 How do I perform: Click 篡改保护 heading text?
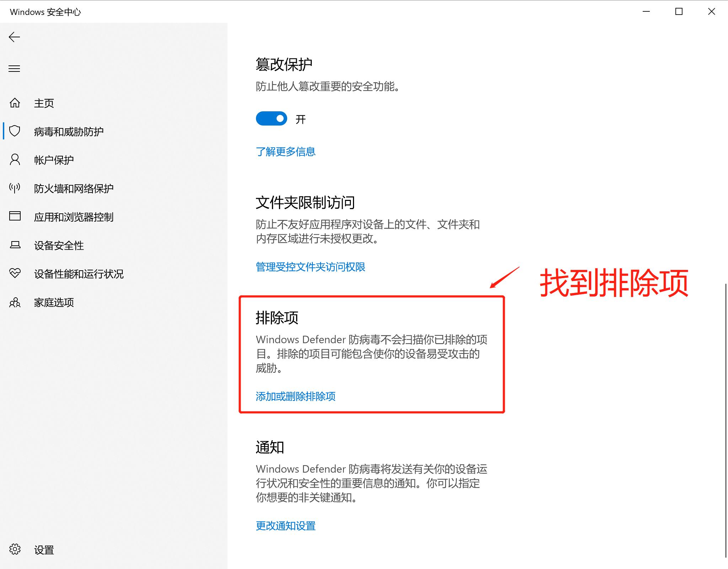284,65
